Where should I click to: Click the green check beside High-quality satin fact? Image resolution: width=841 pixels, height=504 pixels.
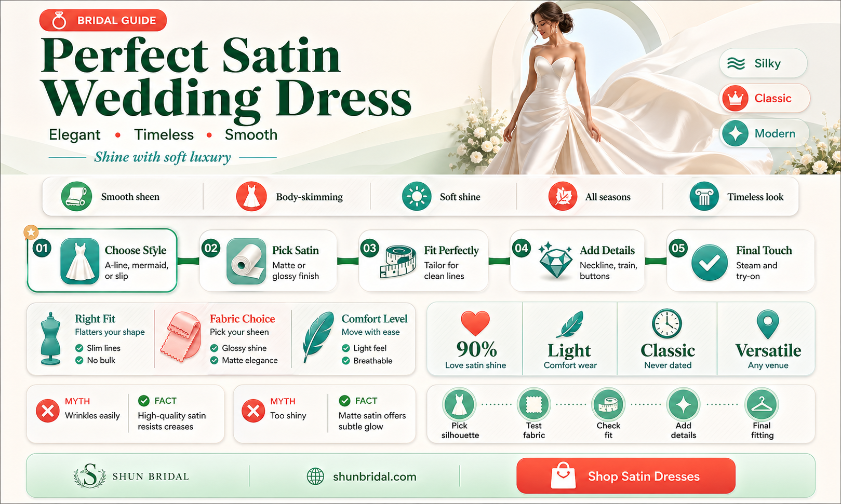point(144,401)
